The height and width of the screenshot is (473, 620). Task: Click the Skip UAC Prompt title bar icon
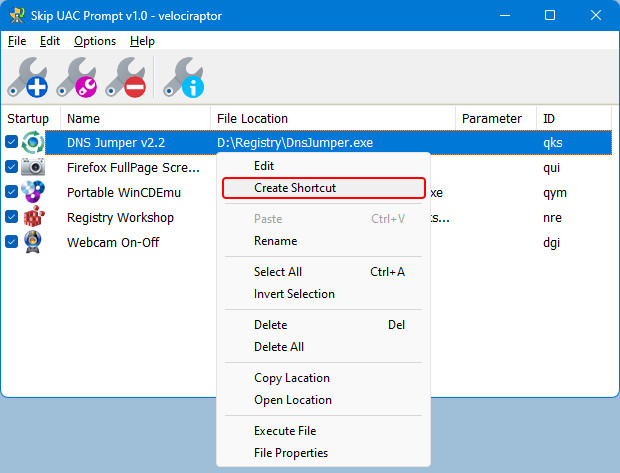click(17, 15)
